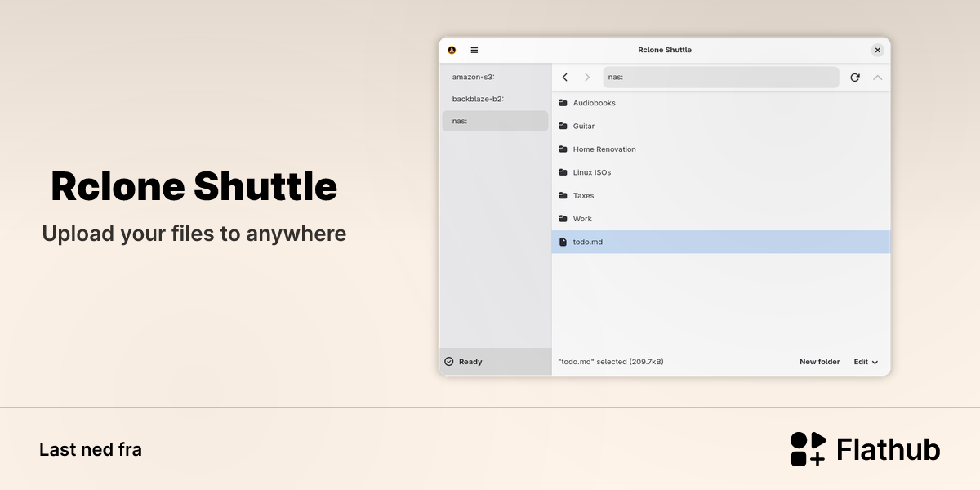Click the Ready status label
The width and height of the screenshot is (980, 490).
[470, 362]
